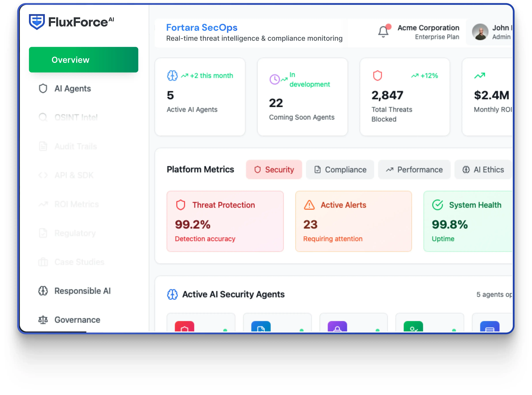The image size is (532, 395).
Task: Click the OSINT Intel search icon
Action: pos(43,117)
